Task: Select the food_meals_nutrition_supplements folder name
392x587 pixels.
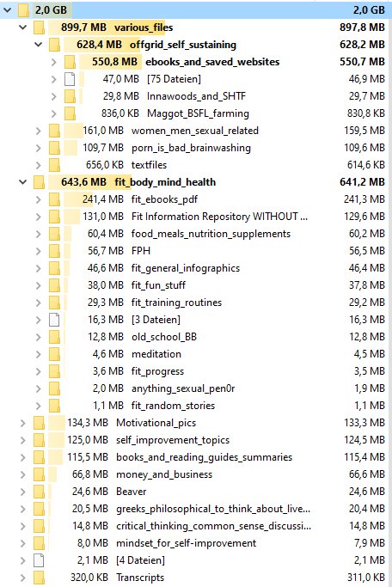Action: (211, 234)
